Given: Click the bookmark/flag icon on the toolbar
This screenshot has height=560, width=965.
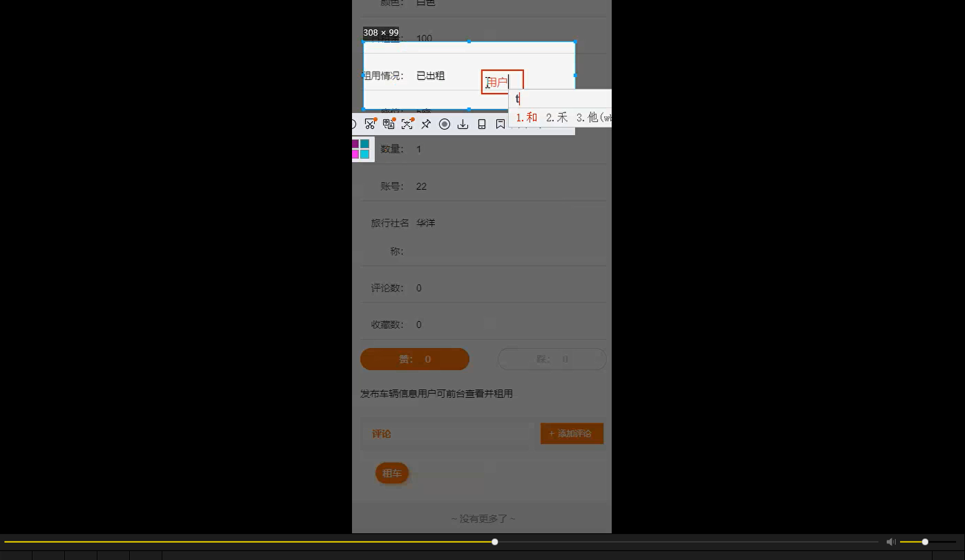Looking at the screenshot, I should click(500, 124).
